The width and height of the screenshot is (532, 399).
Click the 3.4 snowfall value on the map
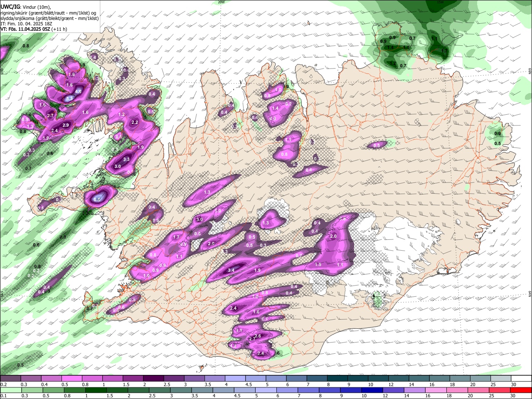point(232,270)
